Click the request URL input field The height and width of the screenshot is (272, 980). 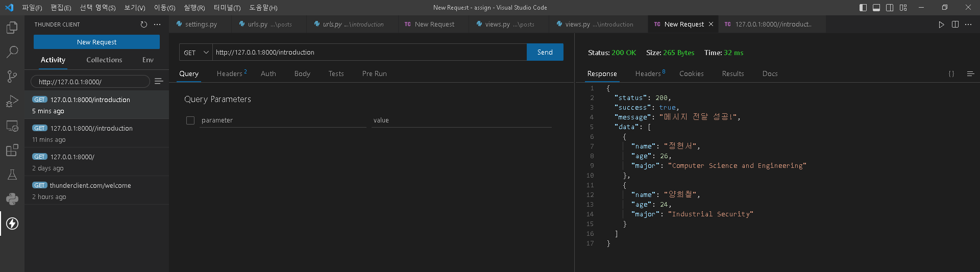pos(370,52)
